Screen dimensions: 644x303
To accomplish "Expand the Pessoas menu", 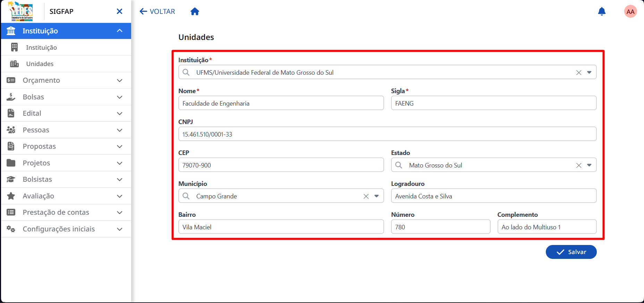I will [66, 130].
